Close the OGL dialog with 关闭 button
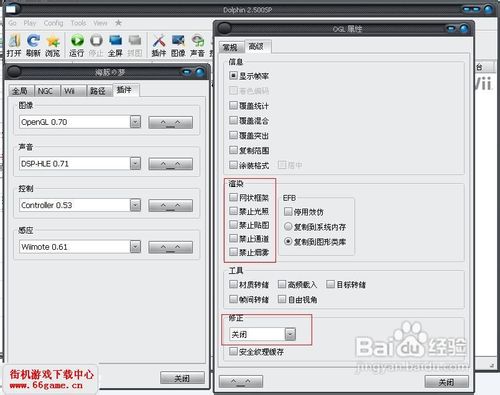This screenshot has width=500, height=395. coord(446,382)
